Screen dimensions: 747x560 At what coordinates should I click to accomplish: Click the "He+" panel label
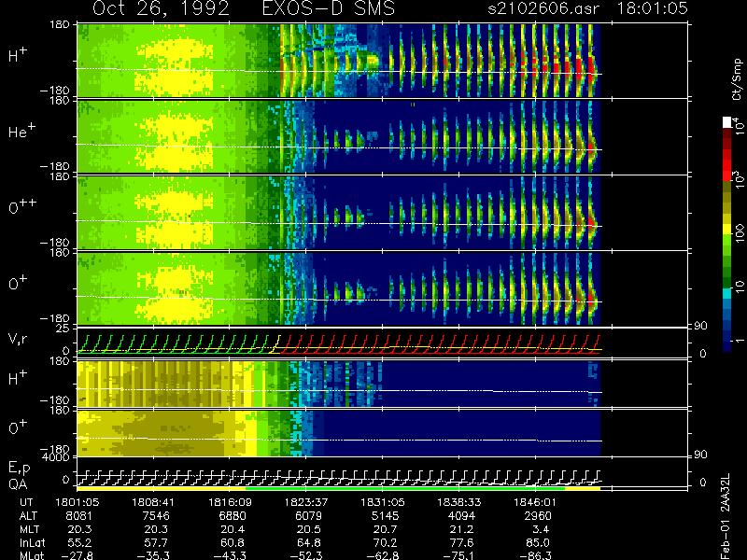click(x=21, y=131)
